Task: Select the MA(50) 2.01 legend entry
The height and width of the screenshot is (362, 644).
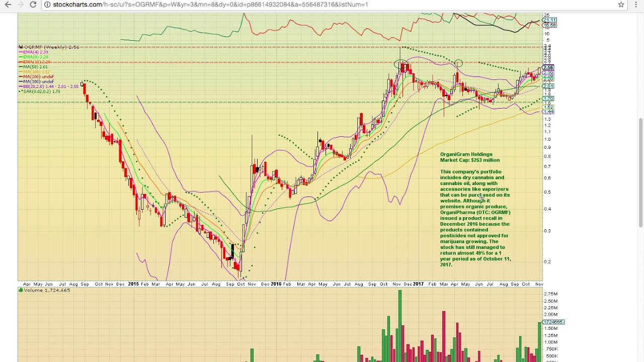Action: (x=34, y=67)
